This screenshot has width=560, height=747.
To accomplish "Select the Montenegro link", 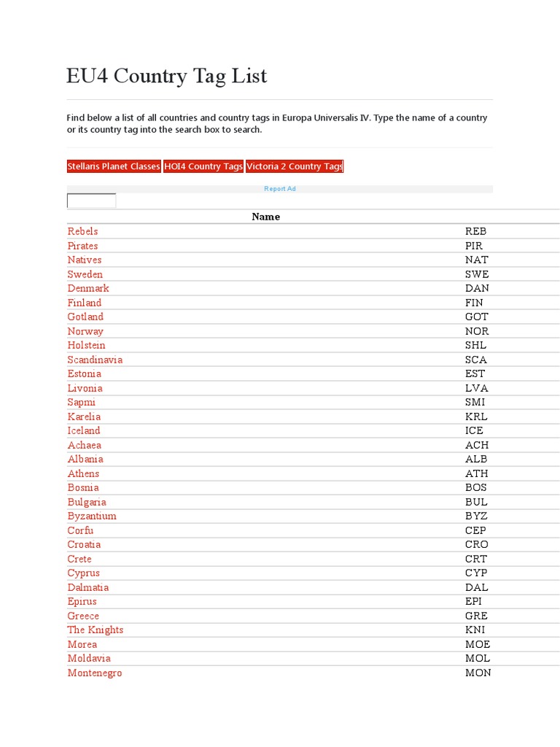I will [95, 673].
